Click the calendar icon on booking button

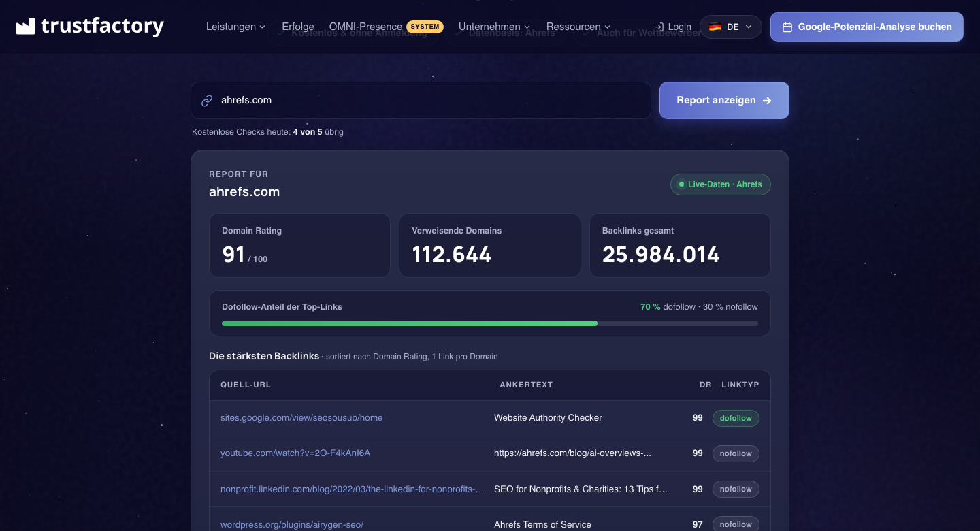tap(787, 27)
